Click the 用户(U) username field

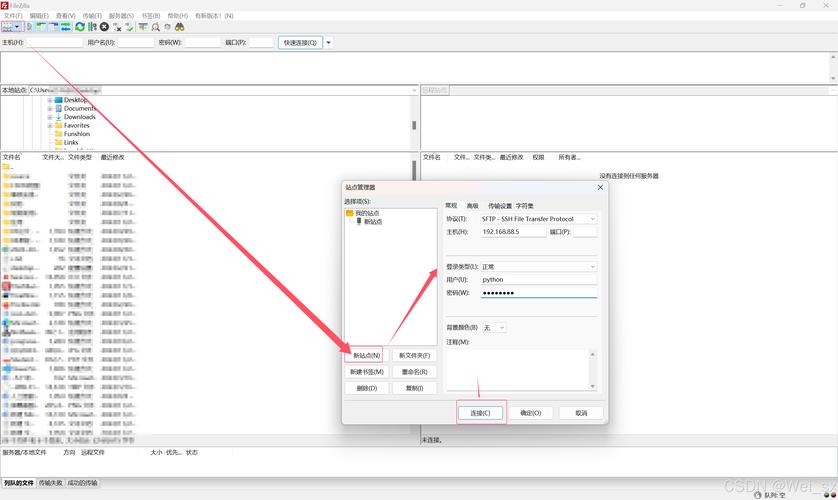tap(538, 280)
